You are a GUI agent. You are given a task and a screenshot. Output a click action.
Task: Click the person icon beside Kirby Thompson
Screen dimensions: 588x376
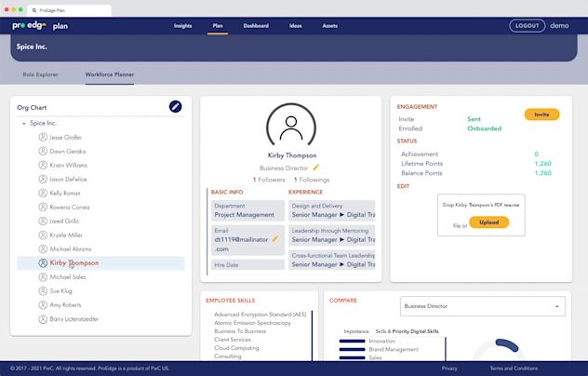tap(43, 262)
